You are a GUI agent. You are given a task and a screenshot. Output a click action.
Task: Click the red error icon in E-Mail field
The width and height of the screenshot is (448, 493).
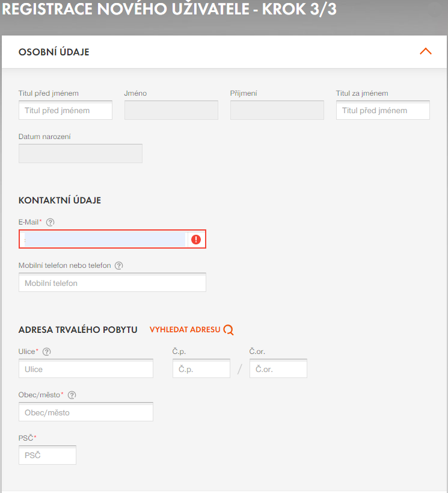(x=196, y=240)
